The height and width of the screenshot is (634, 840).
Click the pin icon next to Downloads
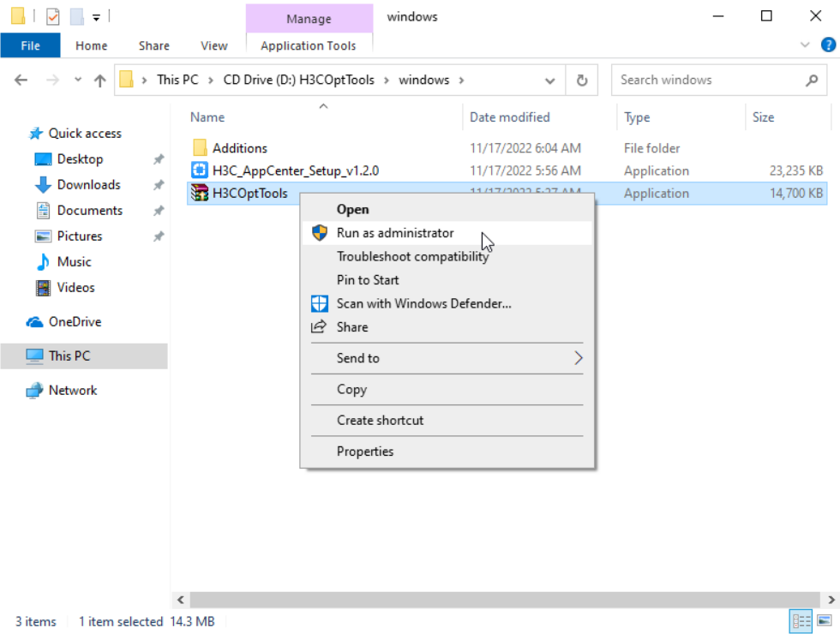tap(159, 185)
